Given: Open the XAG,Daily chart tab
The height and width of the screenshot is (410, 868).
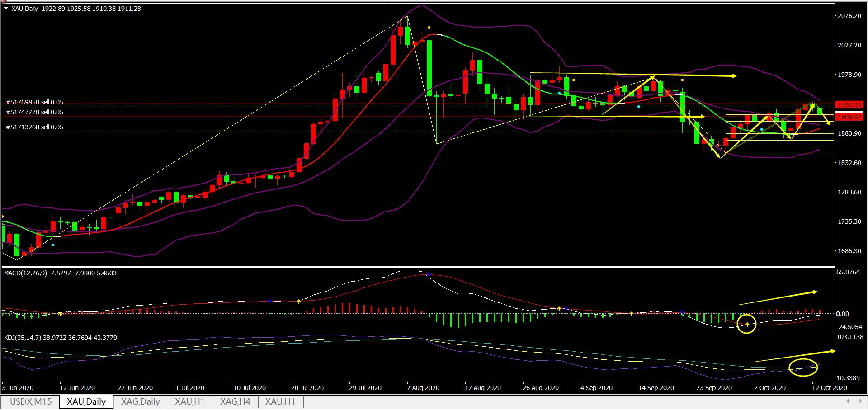Looking at the screenshot, I should (x=141, y=401).
